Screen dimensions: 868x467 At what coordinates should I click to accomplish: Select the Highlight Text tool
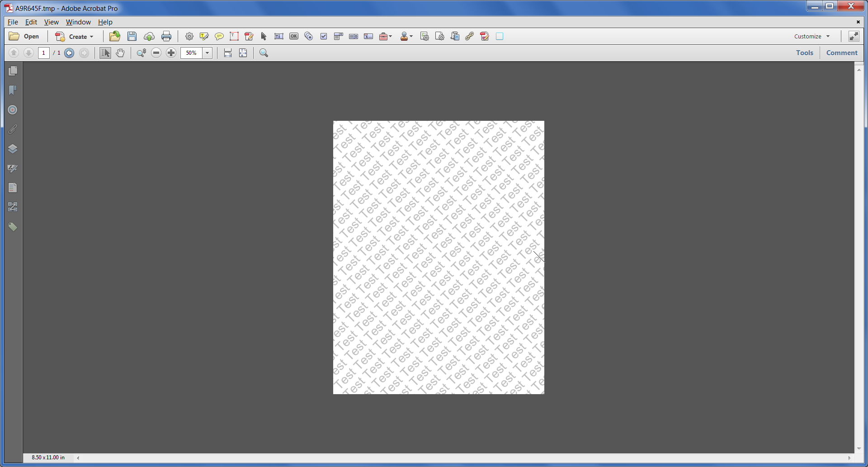(204, 36)
